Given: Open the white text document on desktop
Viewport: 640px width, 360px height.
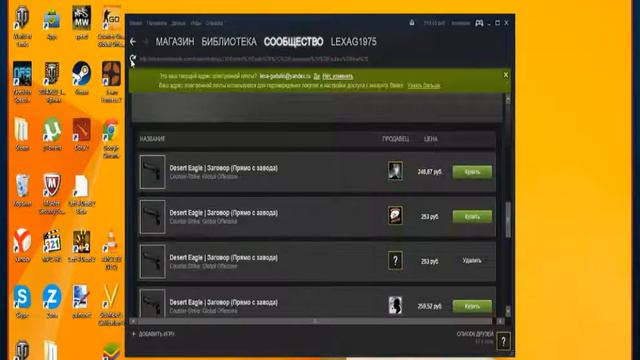Looking at the screenshot, I should point(81,186).
